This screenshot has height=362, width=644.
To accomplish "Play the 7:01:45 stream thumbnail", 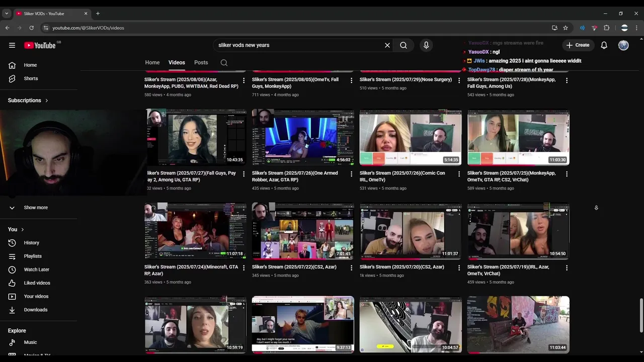I will tap(303, 231).
